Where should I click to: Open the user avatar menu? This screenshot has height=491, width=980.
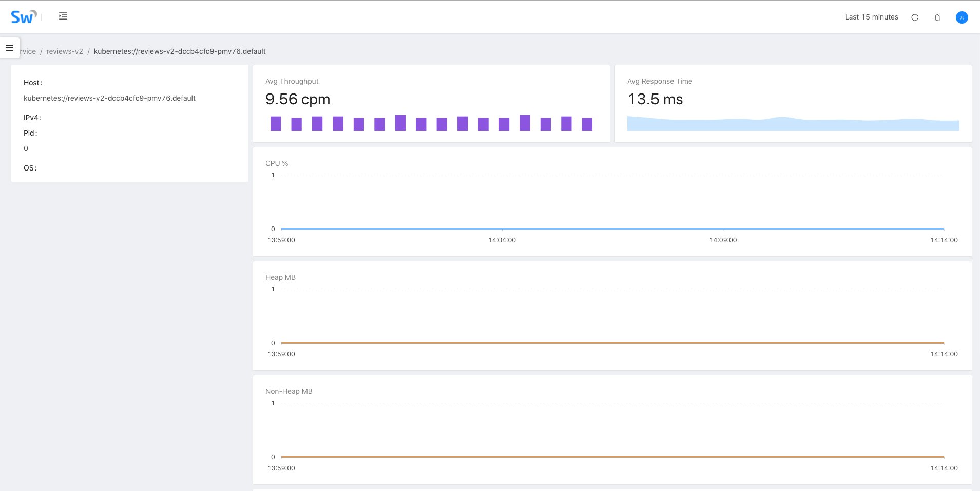[962, 17]
